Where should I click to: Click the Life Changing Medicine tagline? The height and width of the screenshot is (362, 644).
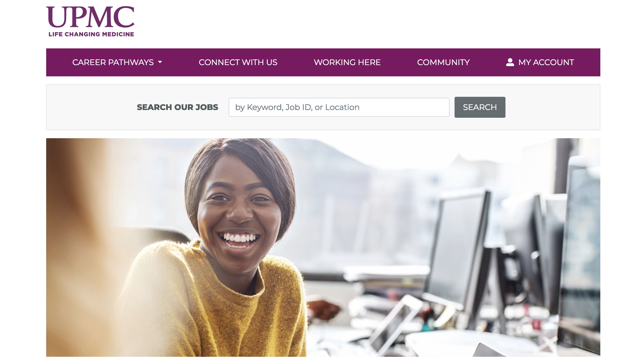click(91, 34)
